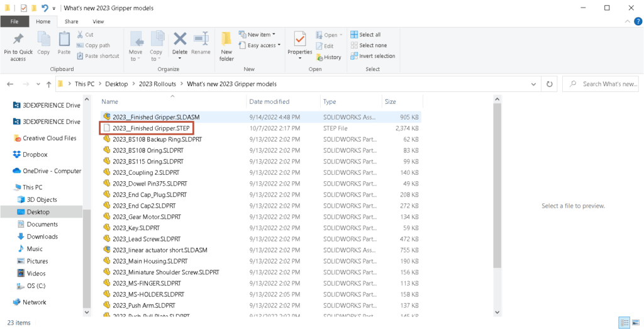Open Downloads in navigation pane
The image size is (644, 329).
(38, 237)
